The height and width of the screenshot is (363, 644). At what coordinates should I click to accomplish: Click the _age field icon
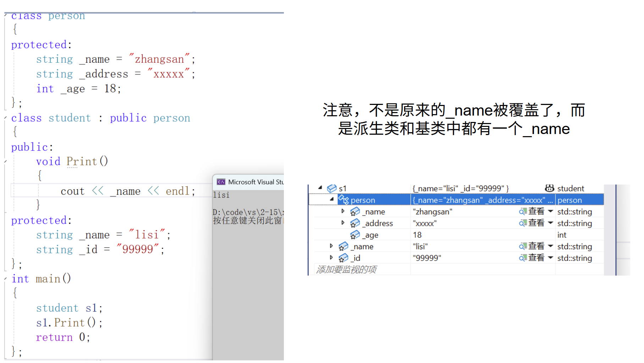tap(355, 235)
